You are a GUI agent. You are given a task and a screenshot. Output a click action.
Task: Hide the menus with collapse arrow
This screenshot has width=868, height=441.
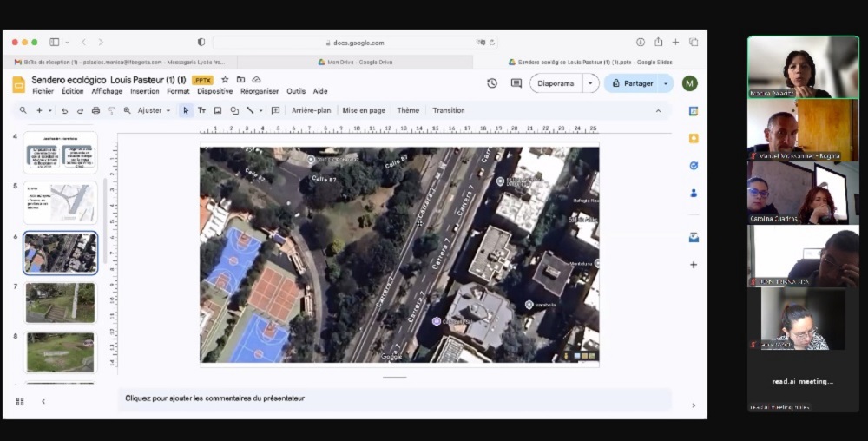click(x=658, y=110)
